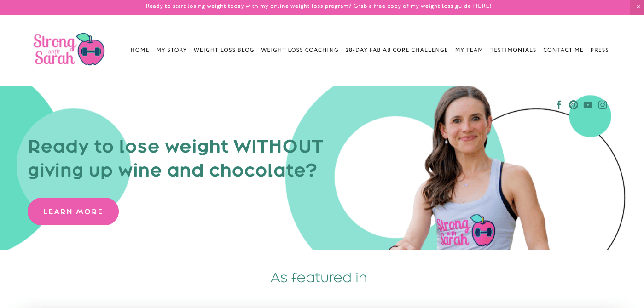Open the Press menu item

600,50
